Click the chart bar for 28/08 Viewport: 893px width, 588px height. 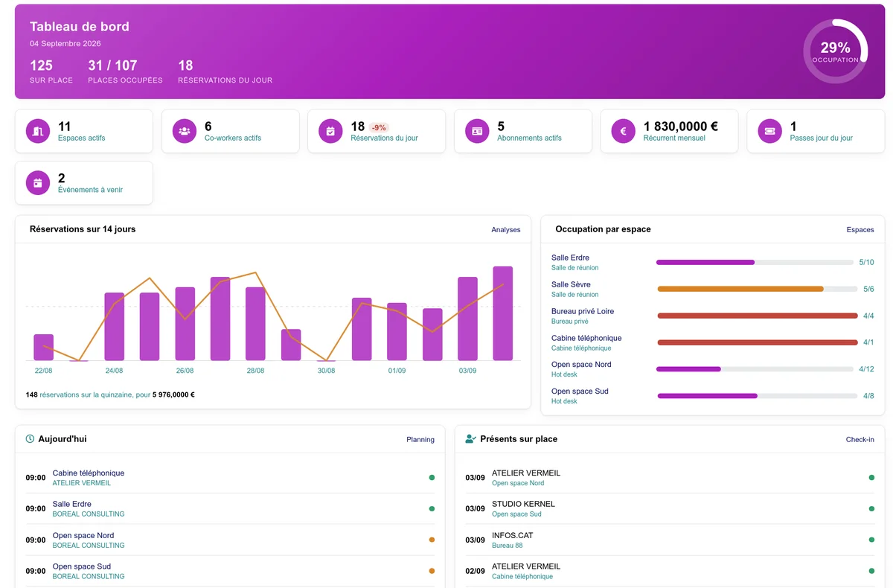(256, 325)
